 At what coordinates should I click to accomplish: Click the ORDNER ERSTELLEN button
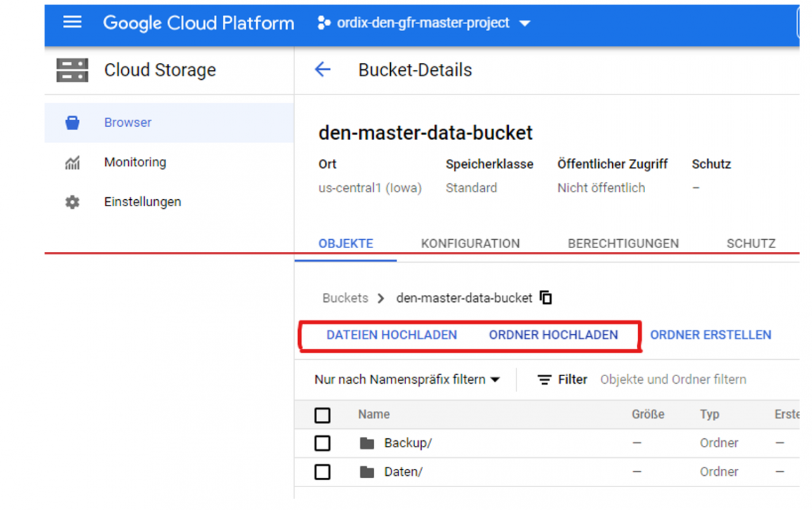710,335
